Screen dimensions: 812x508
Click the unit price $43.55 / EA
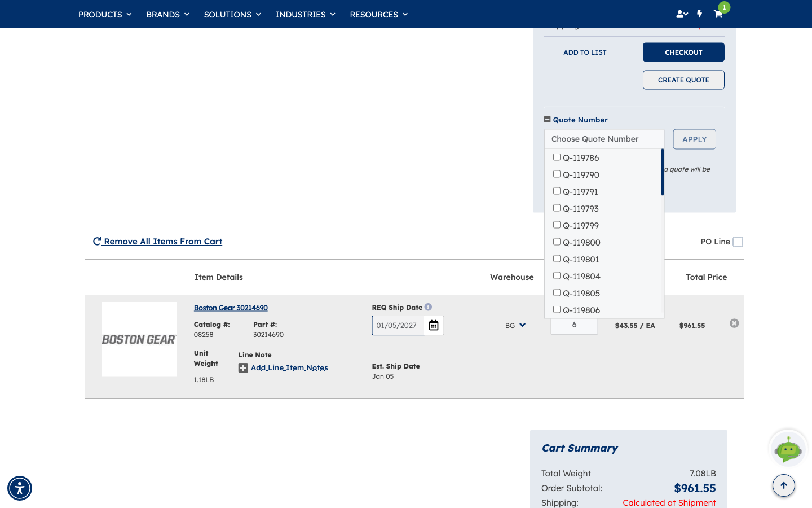(635, 326)
